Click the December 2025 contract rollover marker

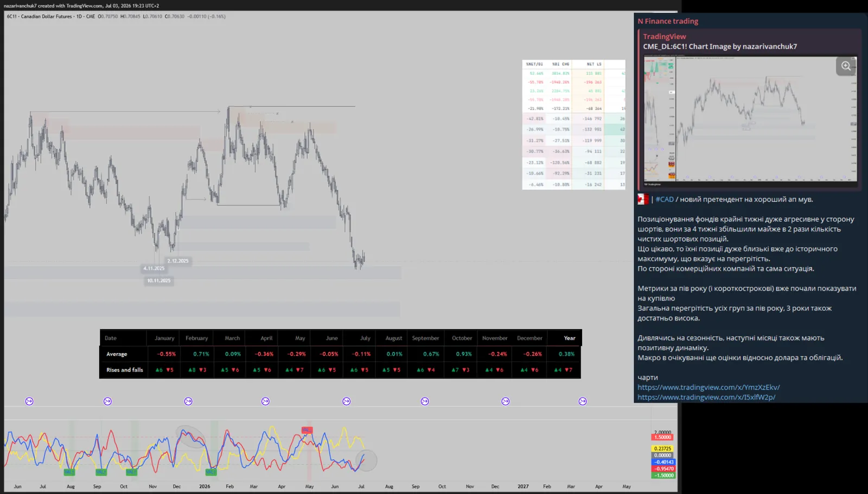[x=188, y=401]
